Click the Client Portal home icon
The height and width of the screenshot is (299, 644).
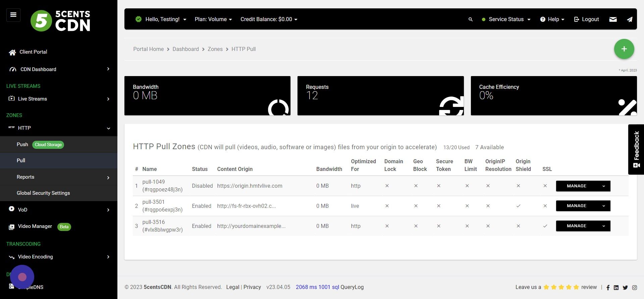tap(12, 52)
